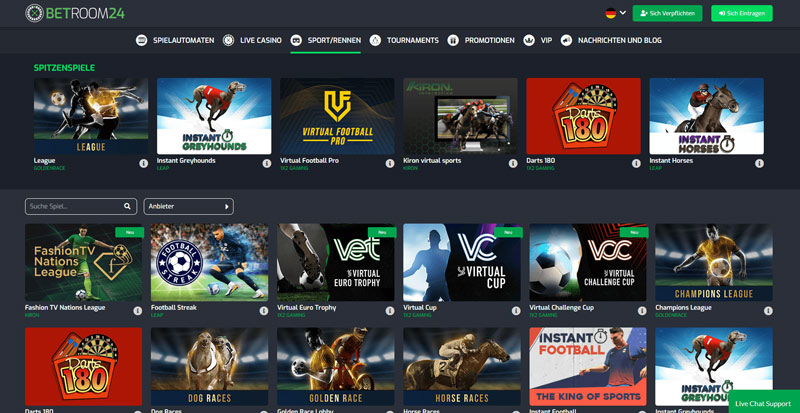The image size is (800, 413).
Task: Open the German flag language selector
Action: click(615, 13)
